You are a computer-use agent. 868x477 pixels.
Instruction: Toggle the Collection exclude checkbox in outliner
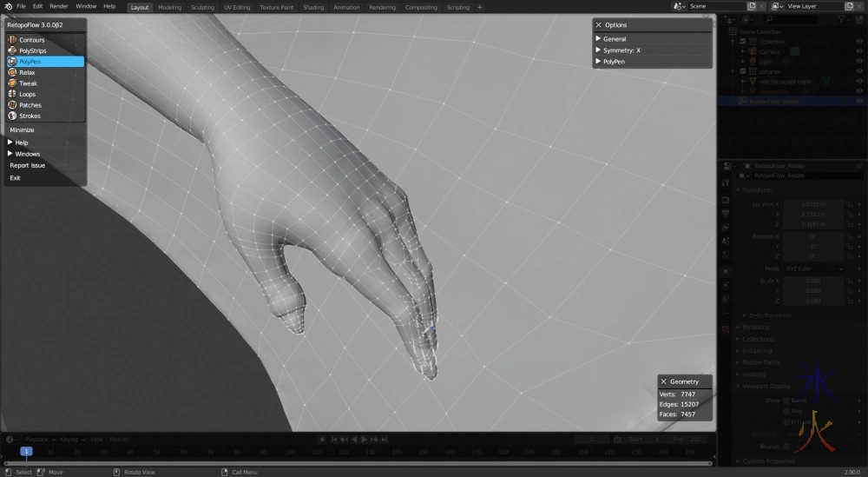[x=743, y=42]
